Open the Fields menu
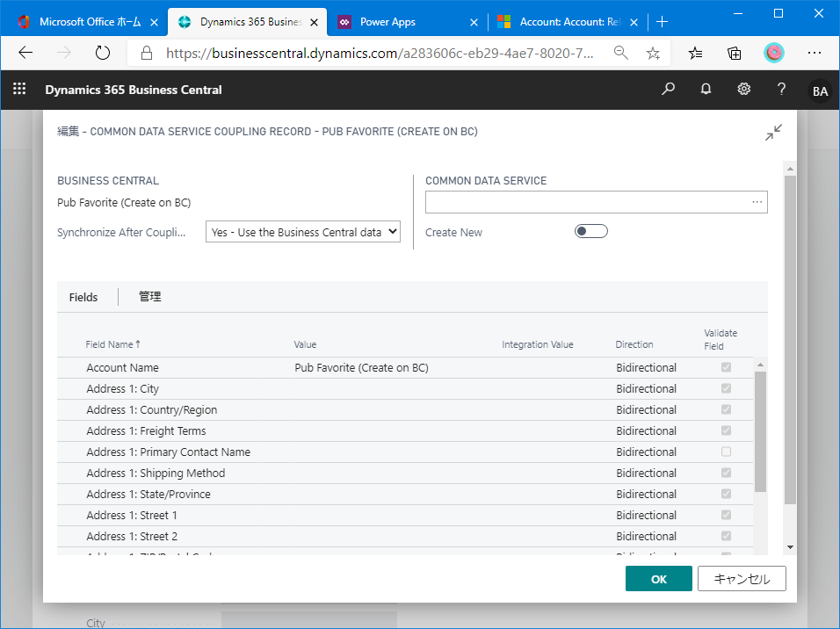The height and width of the screenshot is (629, 840). [x=83, y=297]
